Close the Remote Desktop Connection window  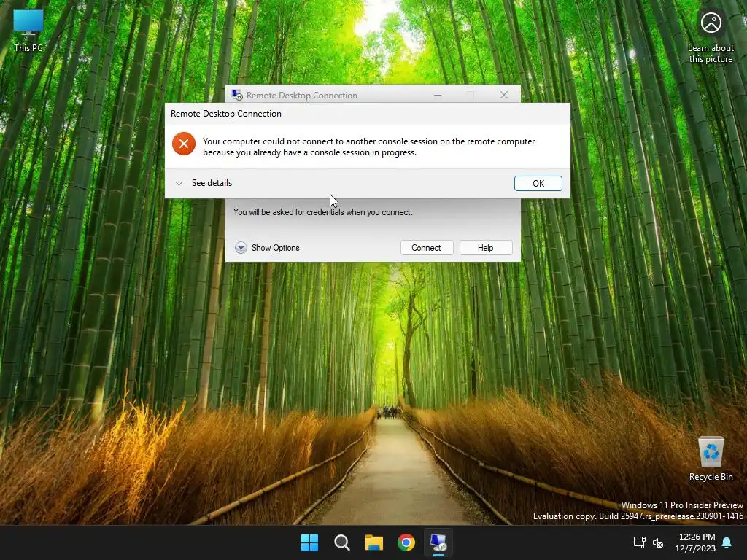504,95
